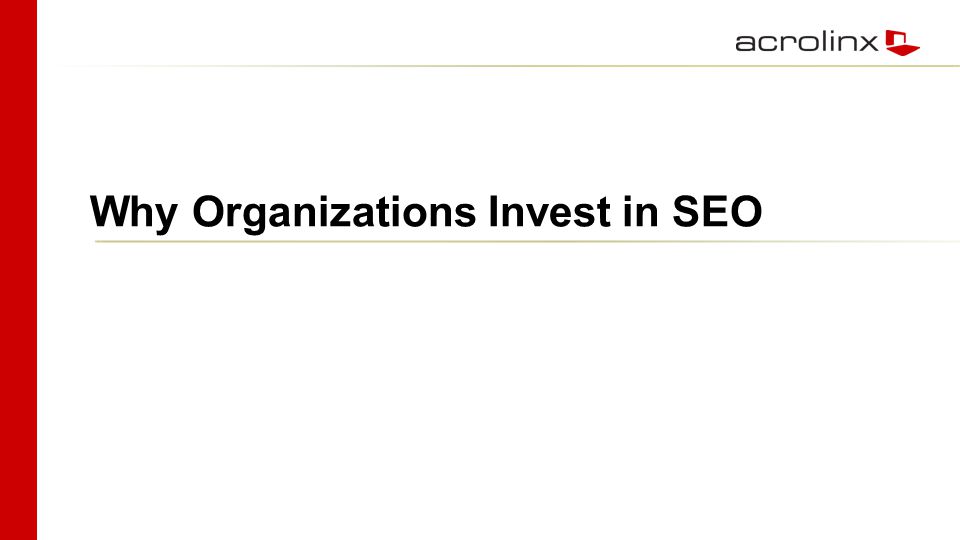Click the word 'Why' in the title

134,212
